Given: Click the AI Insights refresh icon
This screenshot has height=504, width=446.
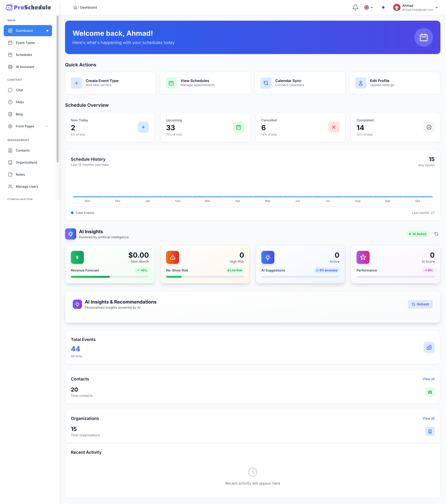Looking at the screenshot, I should [x=436, y=234].
